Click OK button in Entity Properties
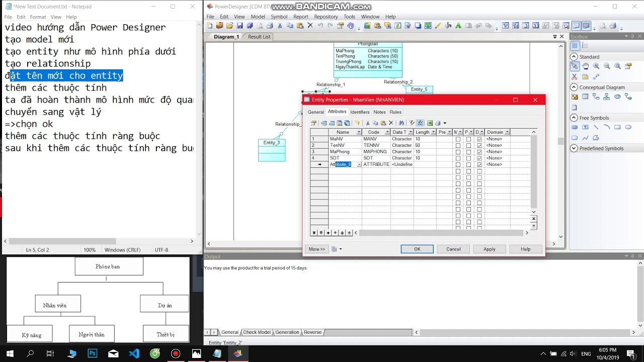Image resolution: width=644 pixels, height=362 pixels. [417, 249]
